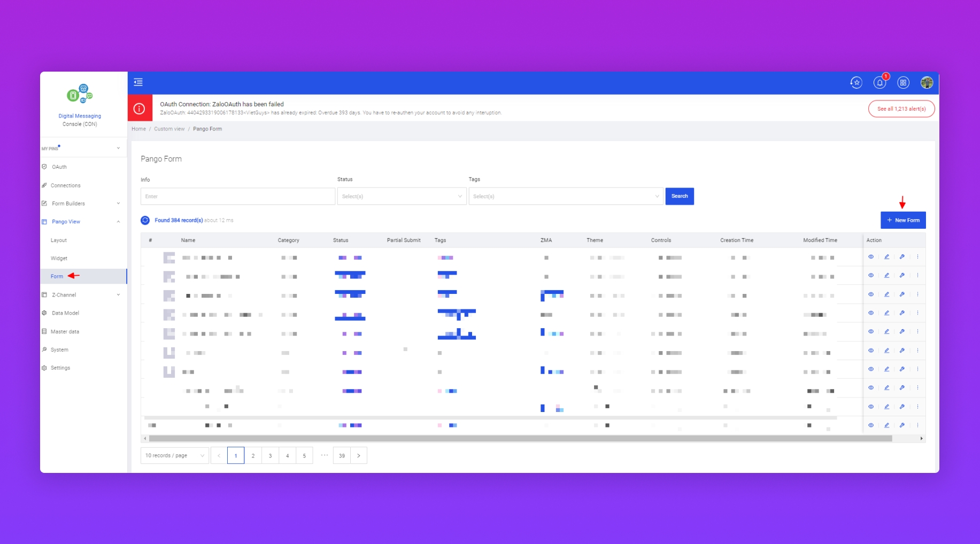
Task: View the first row form via eye icon
Action: coord(871,257)
